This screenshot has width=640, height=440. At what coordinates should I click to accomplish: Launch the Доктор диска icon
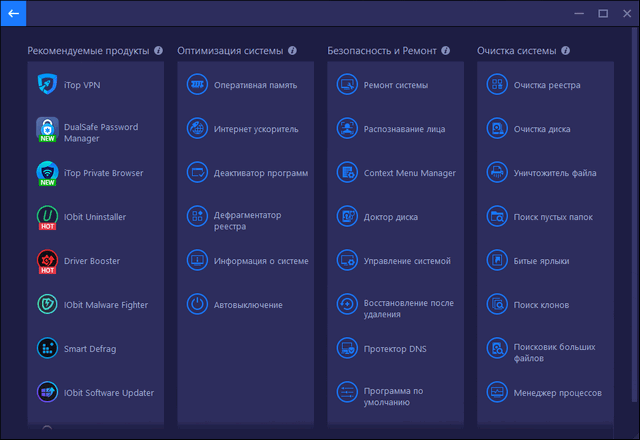[347, 216]
